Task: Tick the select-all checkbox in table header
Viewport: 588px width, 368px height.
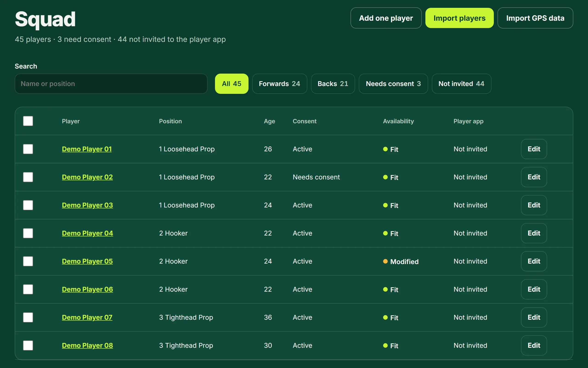Action: pos(28,121)
